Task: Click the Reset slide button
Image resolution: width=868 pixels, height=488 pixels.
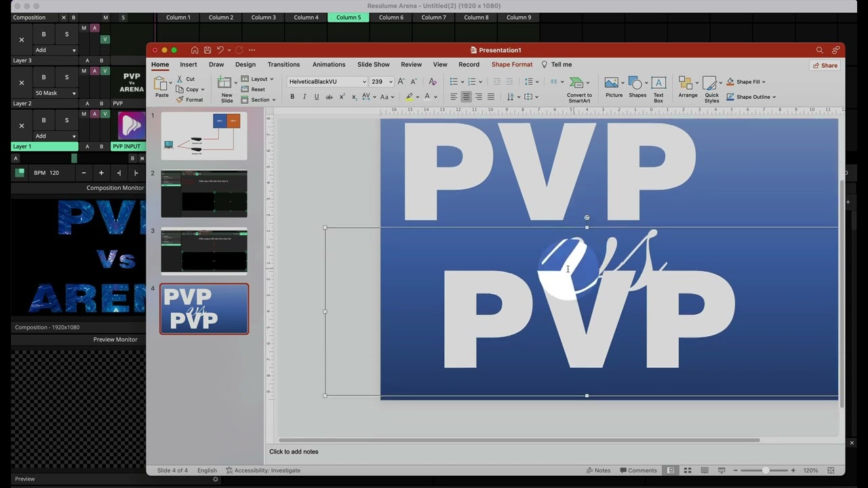Action: [x=254, y=89]
